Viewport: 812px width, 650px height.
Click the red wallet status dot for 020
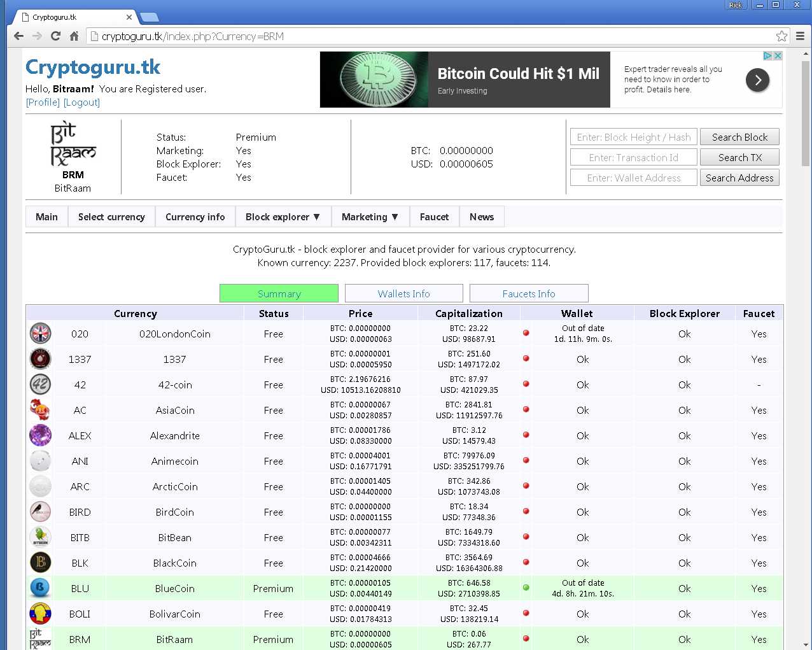[x=526, y=333]
